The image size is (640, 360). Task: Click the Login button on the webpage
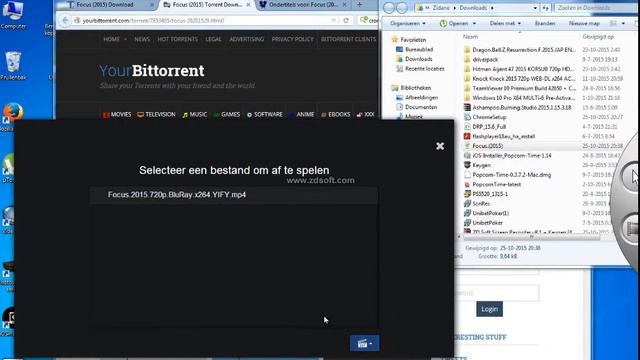pos(489,309)
